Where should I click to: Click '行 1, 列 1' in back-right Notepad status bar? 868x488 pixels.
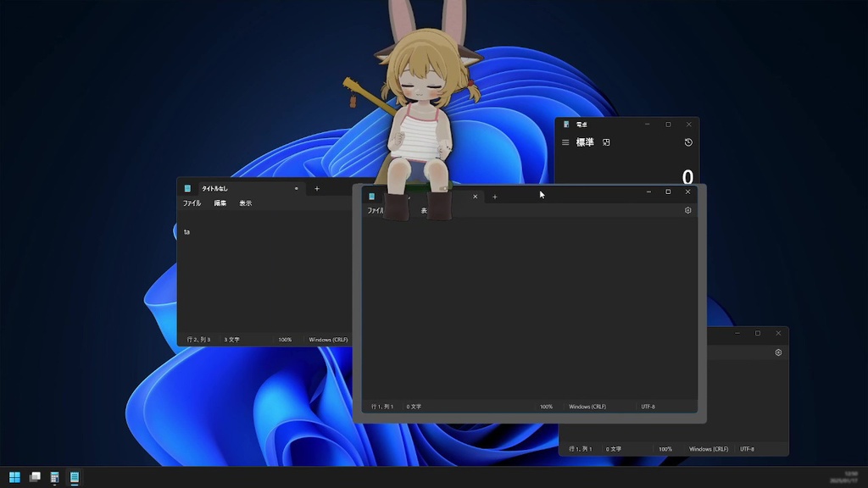coord(580,449)
